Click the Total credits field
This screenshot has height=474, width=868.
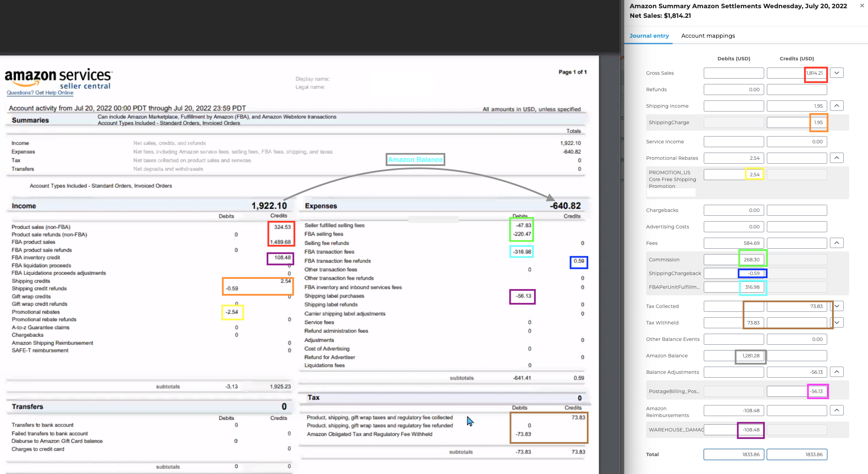pyautogui.click(x=797, y=454)
